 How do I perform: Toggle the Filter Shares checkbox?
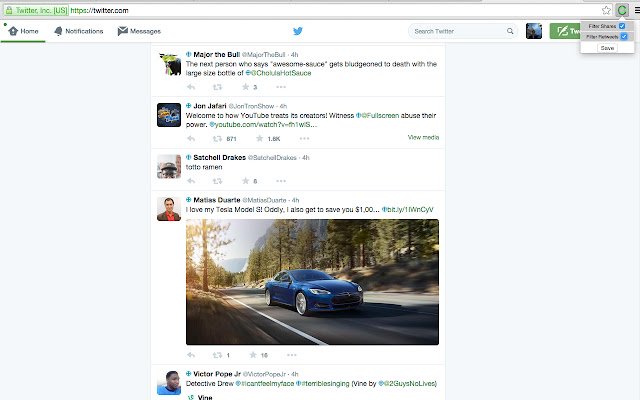(x=622, y=26)
